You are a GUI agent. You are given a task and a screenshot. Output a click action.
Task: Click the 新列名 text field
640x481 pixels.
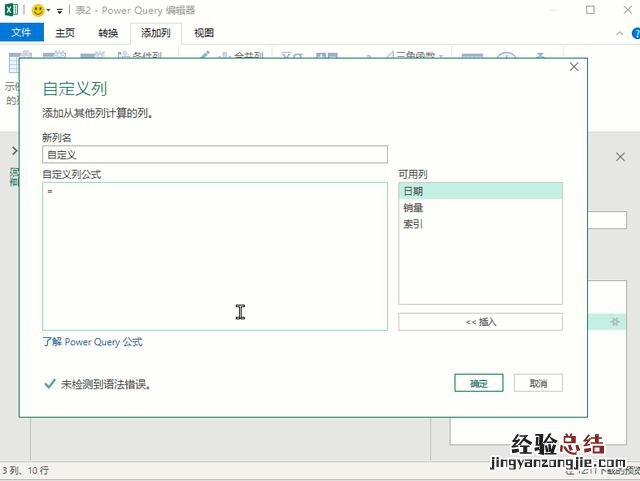[x=215, y=154]
